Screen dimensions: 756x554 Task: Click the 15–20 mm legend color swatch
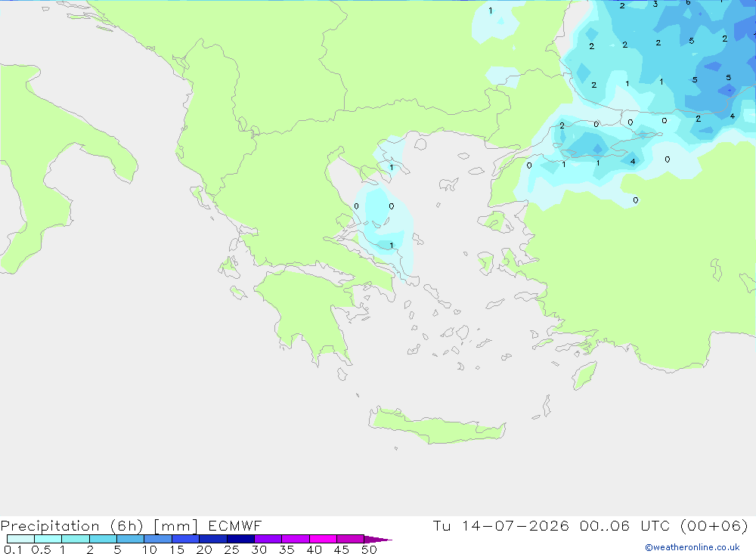click(x=186, y=539)
